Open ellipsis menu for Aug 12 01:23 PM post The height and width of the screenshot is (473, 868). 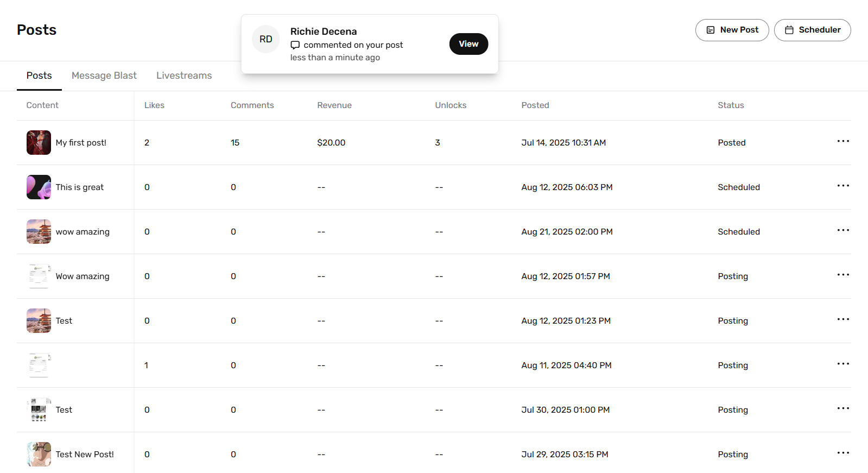[x=842, y=320]
